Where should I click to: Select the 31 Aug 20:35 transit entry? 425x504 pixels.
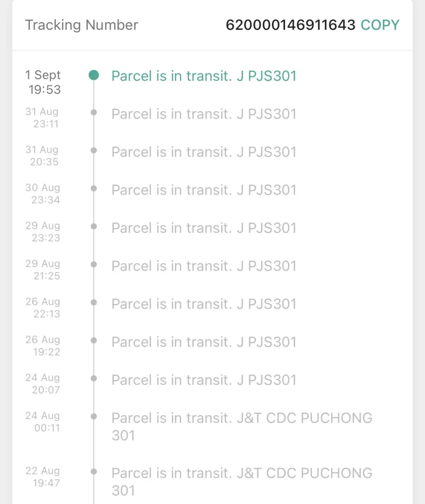[x=203, y=152]
